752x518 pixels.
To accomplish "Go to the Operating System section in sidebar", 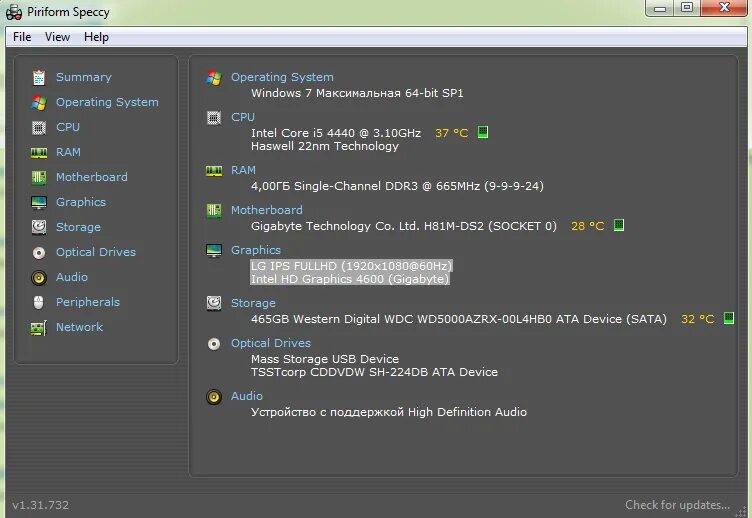I will click(x=107, y=102).
